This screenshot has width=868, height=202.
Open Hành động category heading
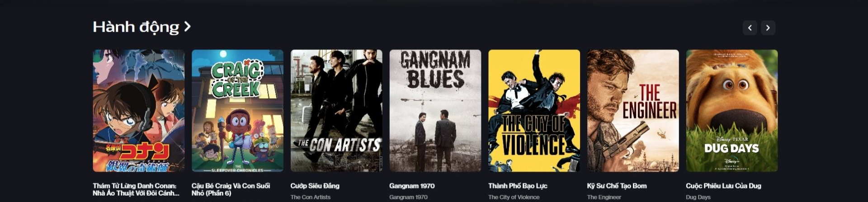136,27
